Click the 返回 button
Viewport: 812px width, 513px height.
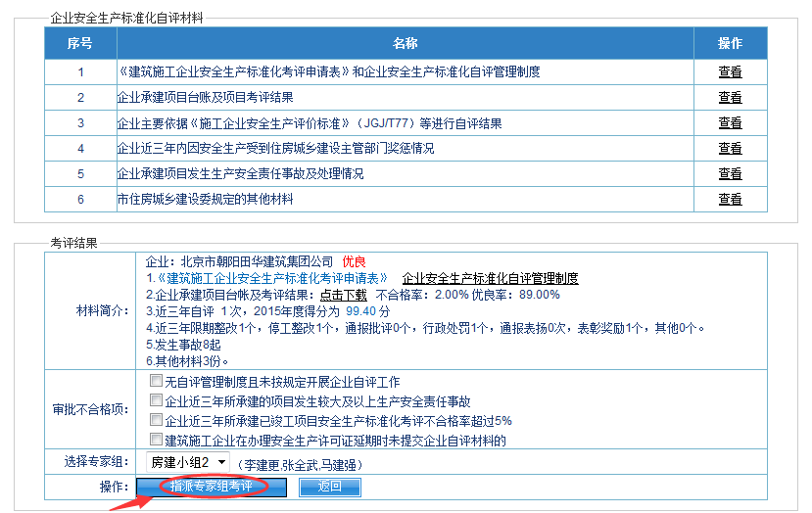[329, 487]
